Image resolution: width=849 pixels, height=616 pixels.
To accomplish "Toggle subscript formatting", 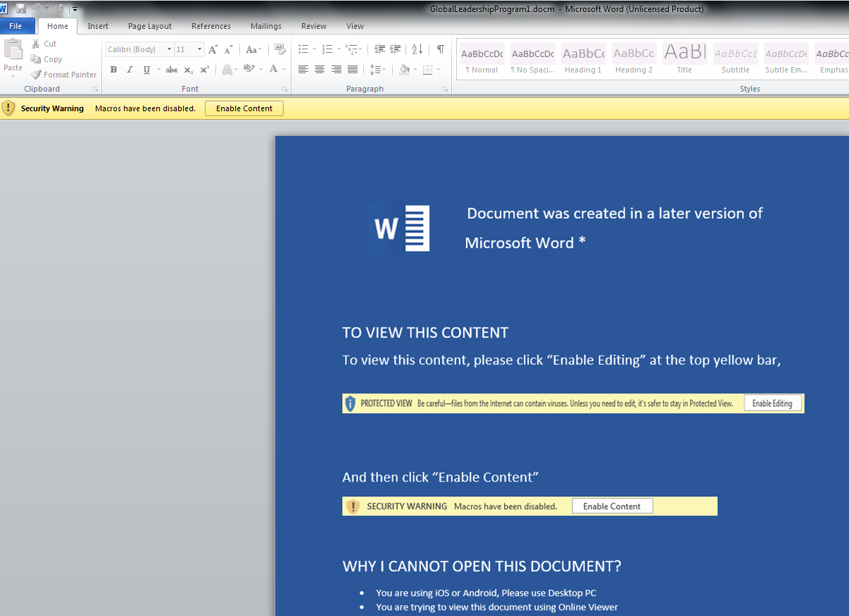I will pyautogui.click(x=188, y=70).
